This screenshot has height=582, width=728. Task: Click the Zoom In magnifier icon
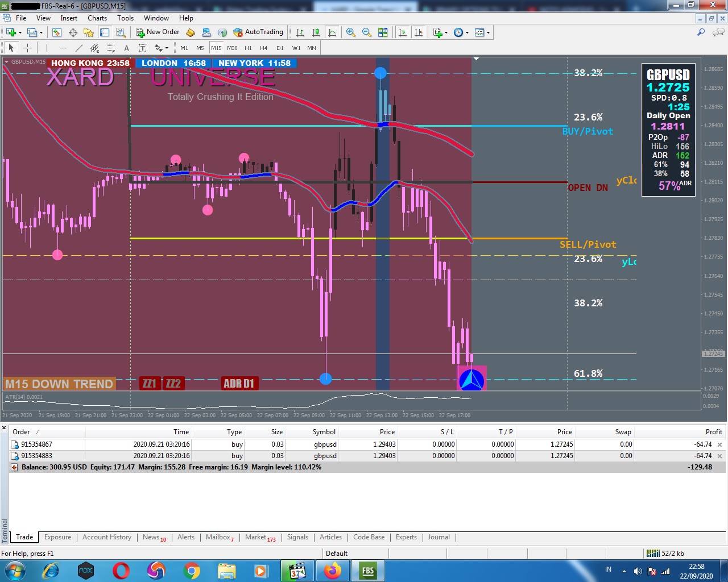pyautogui.click(x=351, y=32)
